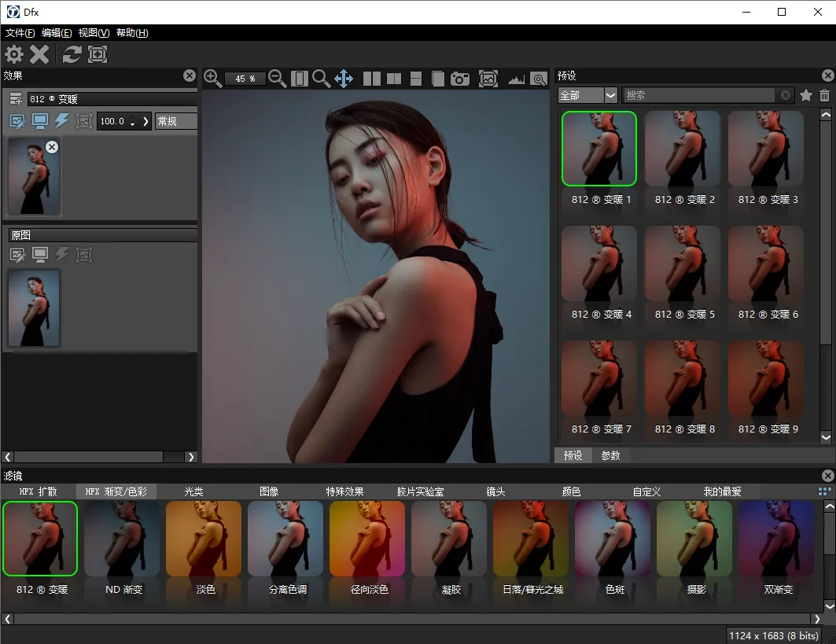The height and width of the screenshot is (644, 836).
Task: Delete preset with the trash icon
Action: (x=824, y=95)
